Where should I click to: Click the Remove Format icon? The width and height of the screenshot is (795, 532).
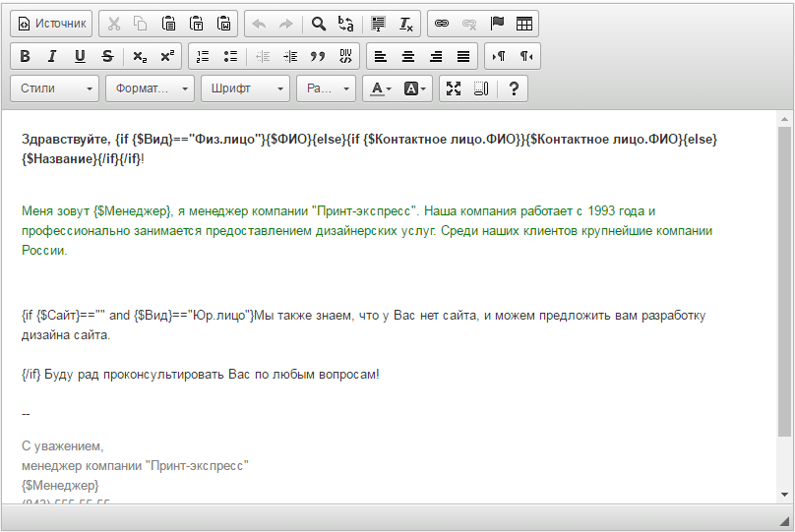click(x=406, y=23)
